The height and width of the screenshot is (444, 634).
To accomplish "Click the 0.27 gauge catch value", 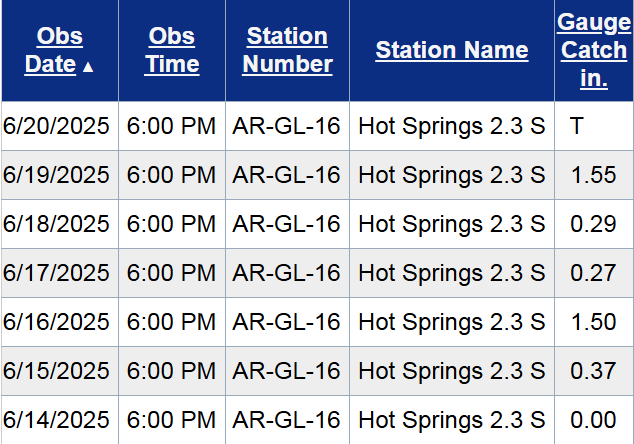I will [x=593, y=273].
